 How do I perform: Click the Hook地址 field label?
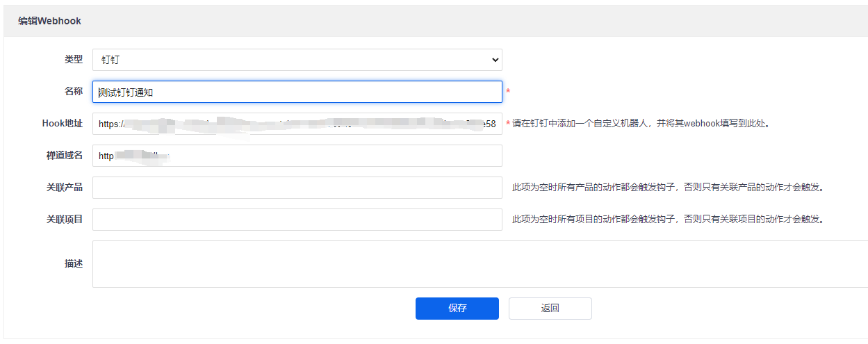63,124
